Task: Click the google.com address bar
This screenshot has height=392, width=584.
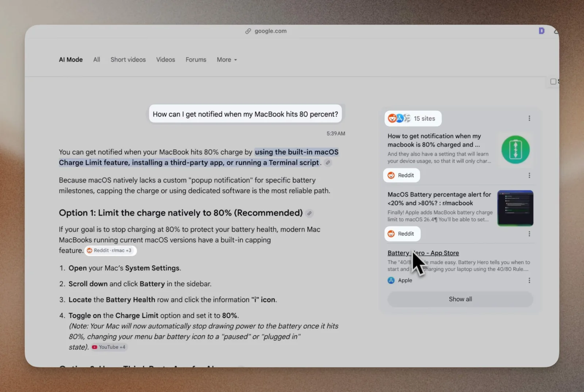Action: click(x=266, y=31)
